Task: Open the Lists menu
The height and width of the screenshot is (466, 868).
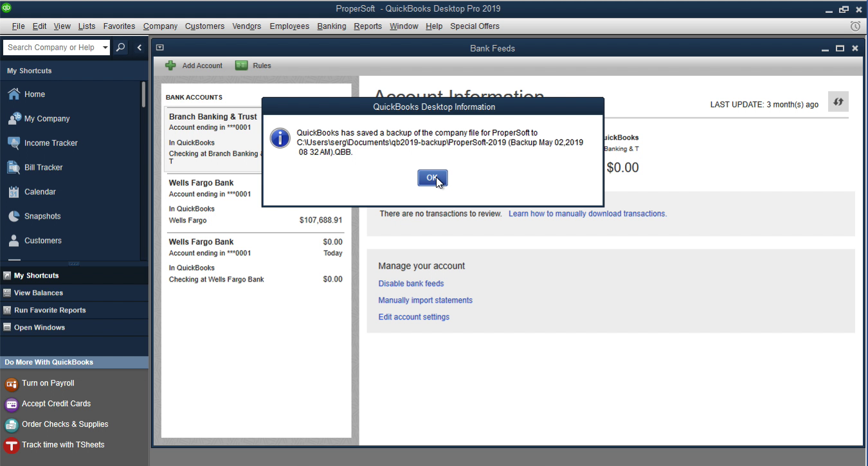Action: 87,26
